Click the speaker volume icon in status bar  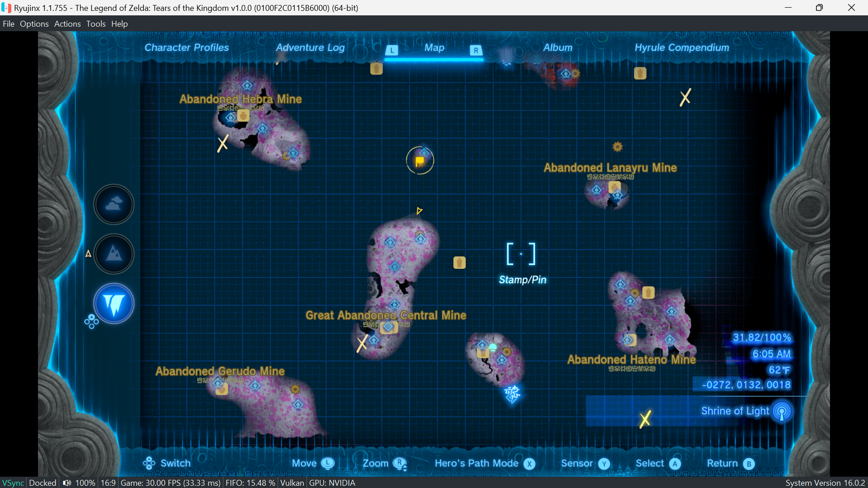(x=67, y=483)
